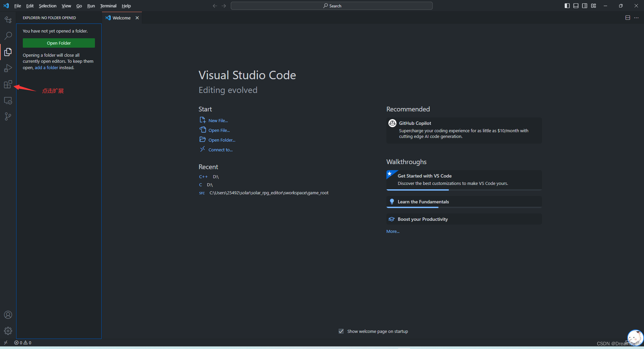Image resolution: width=644 pixels, height=349 pixels.
Task: Click the More... walkthroughs link
Action: [x=393, y=231]
